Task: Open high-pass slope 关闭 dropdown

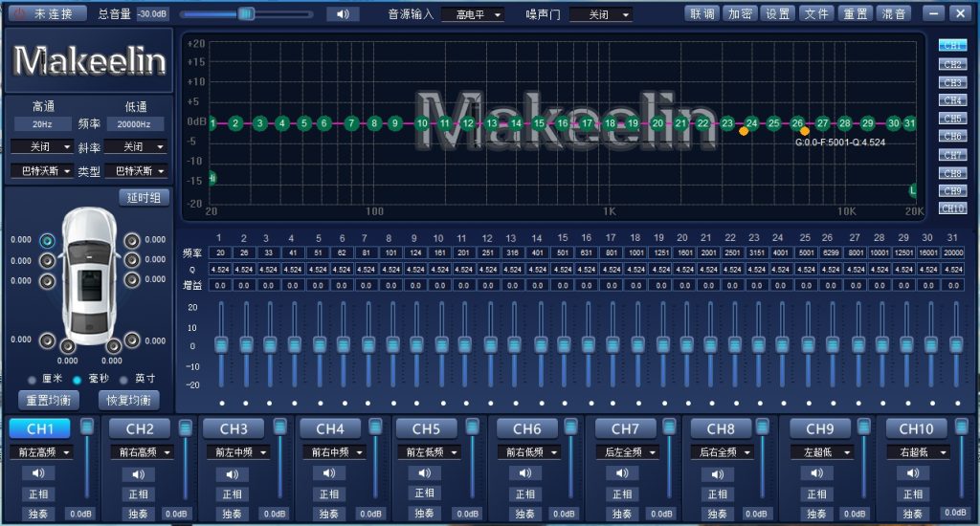Action: [42, 147]
